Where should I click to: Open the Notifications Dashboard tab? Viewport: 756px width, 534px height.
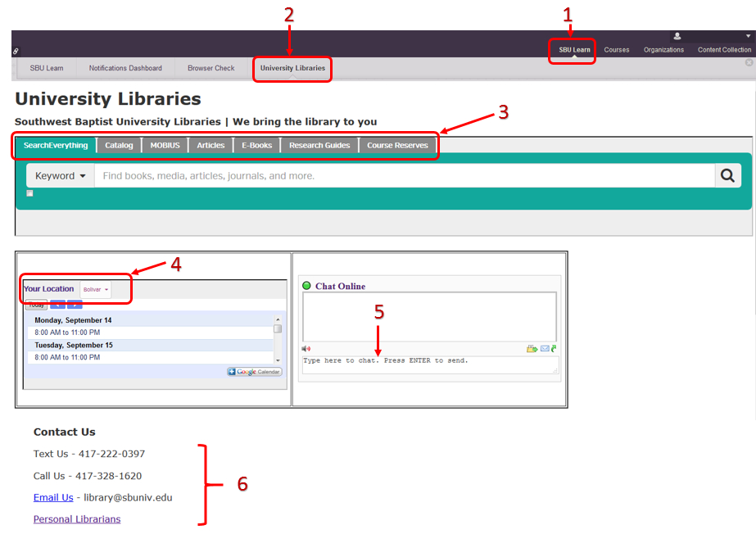click(125, 68)
